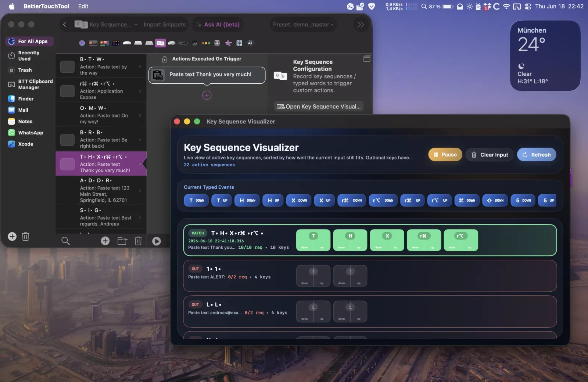Toggle checkbox for B·R·B· sequence
The width and height of the screenshot is (588, 382).
[67, 140]
